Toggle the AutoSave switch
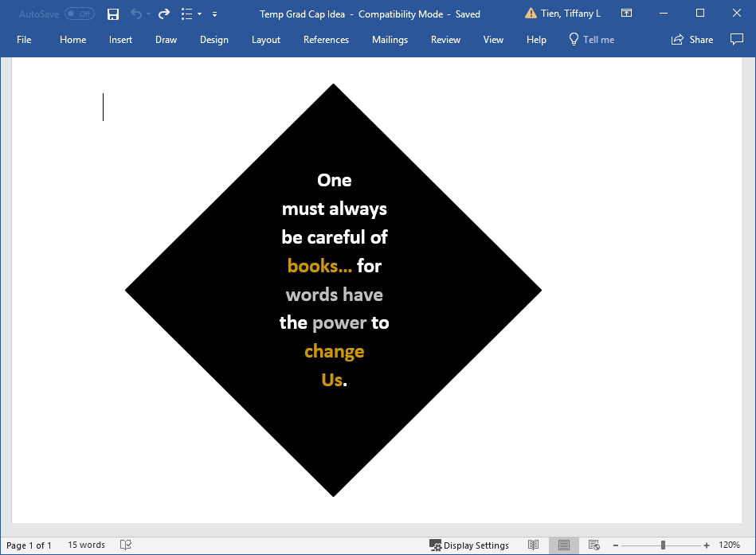Screen dimensions: 756x555 click(80, 14)
